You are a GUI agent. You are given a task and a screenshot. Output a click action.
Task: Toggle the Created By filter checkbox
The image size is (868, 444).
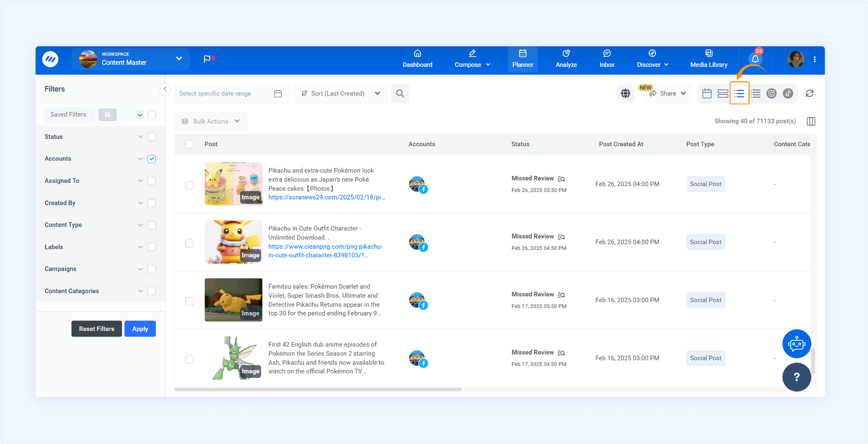tap(152, 203)
